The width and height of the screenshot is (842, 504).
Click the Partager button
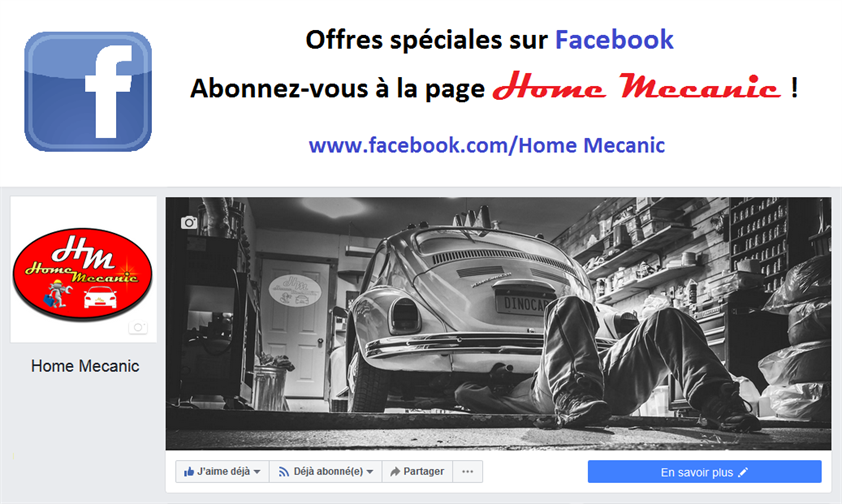417,472
